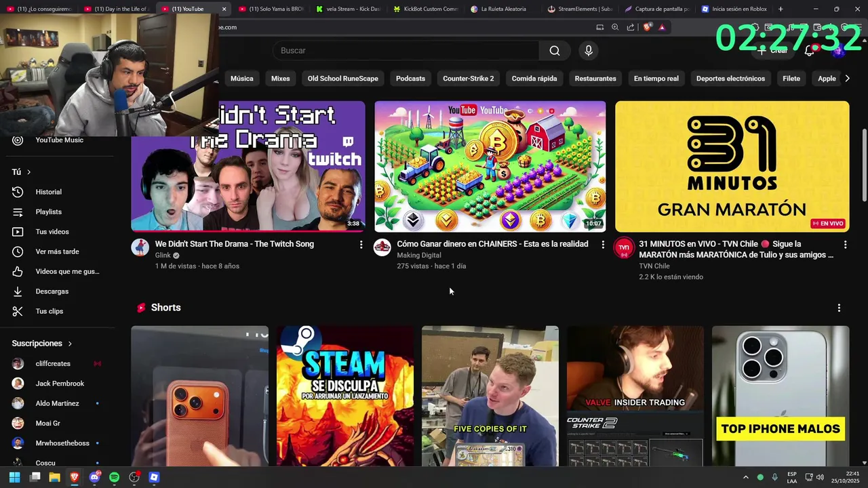The image size is (868, 488).
Task: Open a new browser tab
Action: (x=781, y=9)
